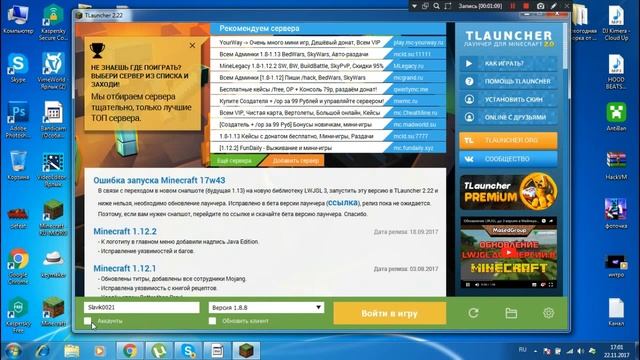Click the Добавить сервер orange button

[x=295, y=161]
